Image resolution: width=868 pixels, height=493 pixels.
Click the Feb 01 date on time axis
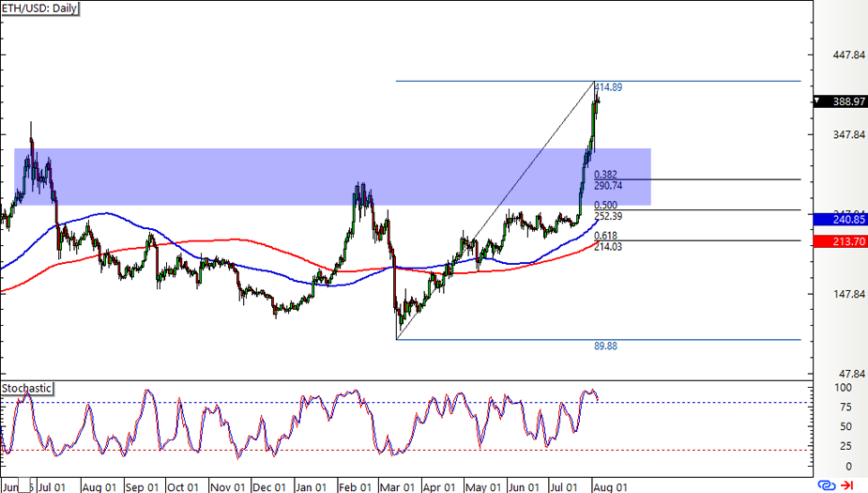[355, 487]
